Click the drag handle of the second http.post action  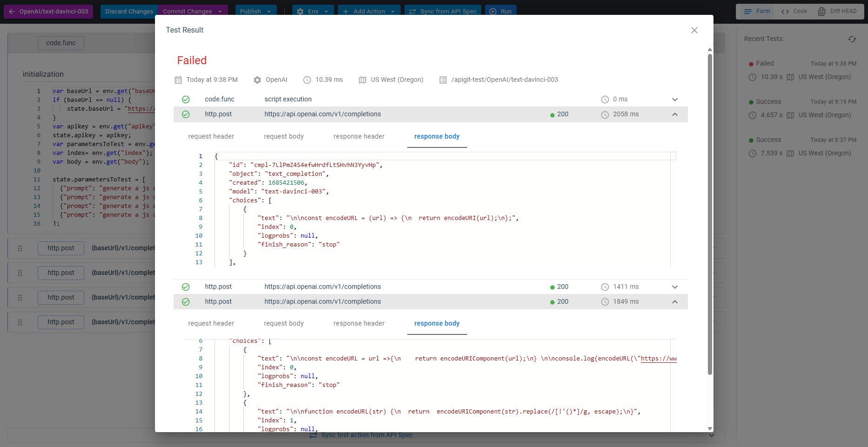(20, 273)
